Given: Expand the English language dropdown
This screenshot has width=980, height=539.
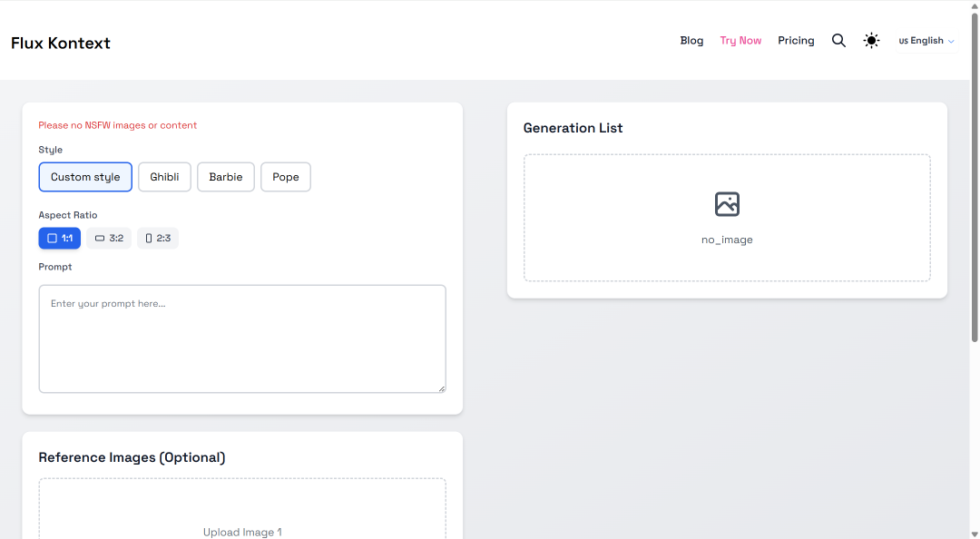Looking at the screenshot, I should [926, 41].
